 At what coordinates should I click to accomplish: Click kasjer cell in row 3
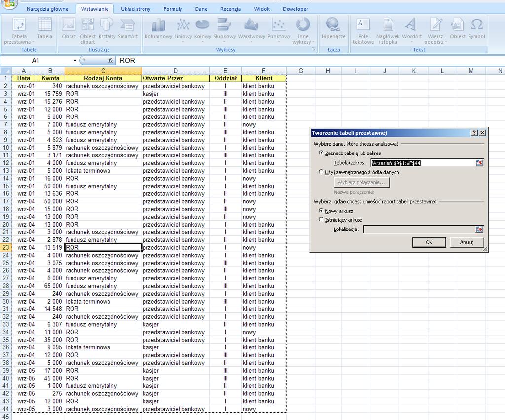tap(175, 94)
